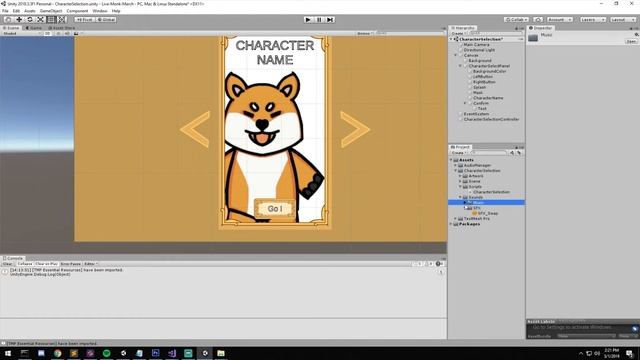
Task: Expand the Artwork folder
Action: [460, 176]
